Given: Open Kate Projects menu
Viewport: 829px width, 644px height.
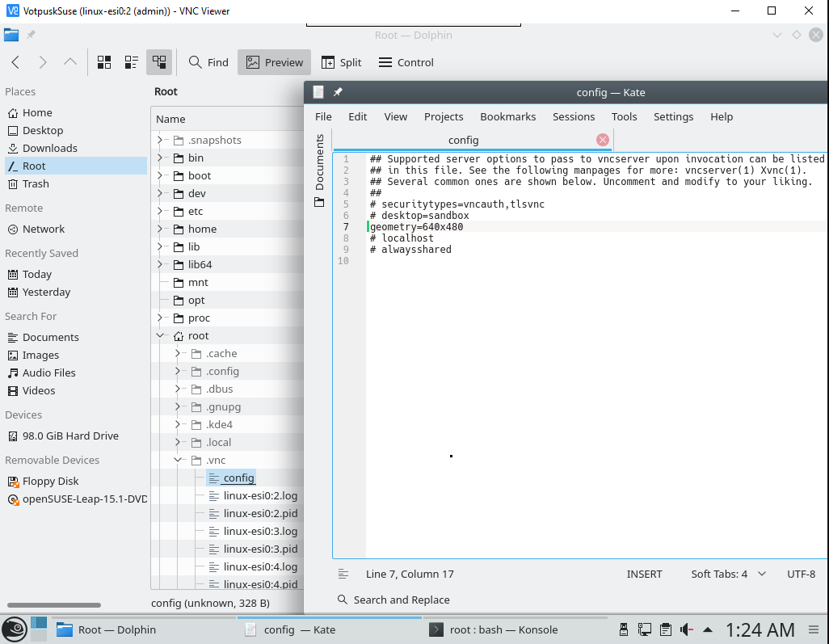Looking at the screenshot, I should tap(444, 117).
